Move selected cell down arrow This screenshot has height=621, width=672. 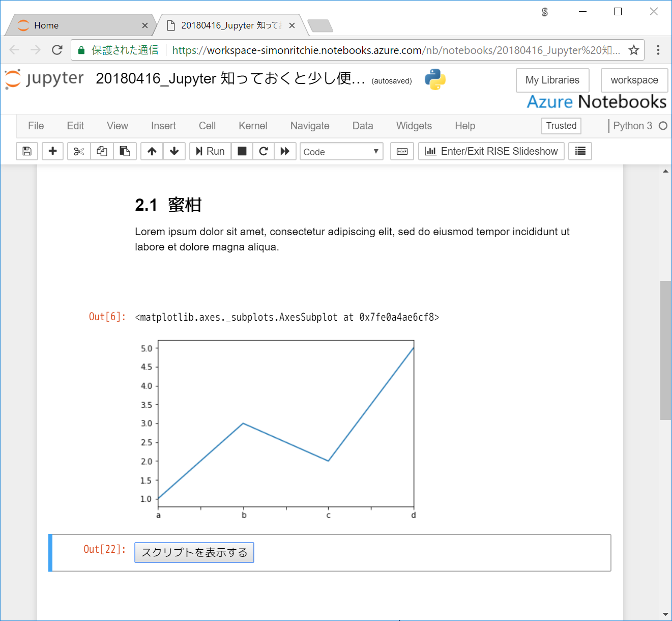pos(174,151)
